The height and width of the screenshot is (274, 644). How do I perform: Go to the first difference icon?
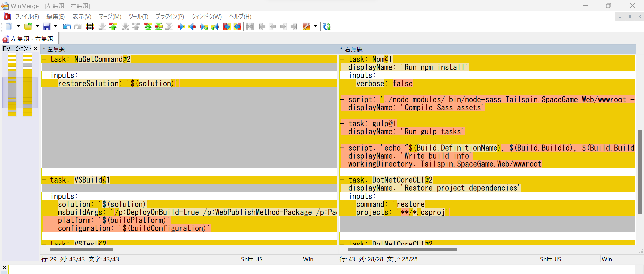[x=148, y=26]
